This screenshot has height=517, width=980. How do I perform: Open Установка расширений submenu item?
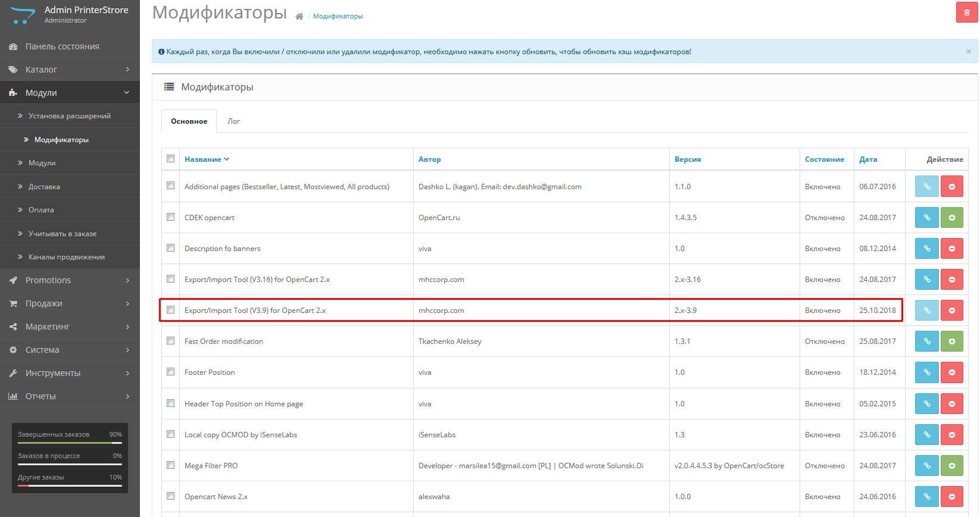(x=70, y=116)
